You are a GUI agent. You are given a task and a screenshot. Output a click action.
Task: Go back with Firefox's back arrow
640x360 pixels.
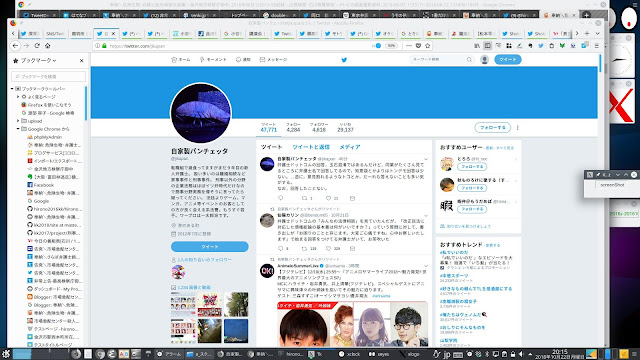16,46
